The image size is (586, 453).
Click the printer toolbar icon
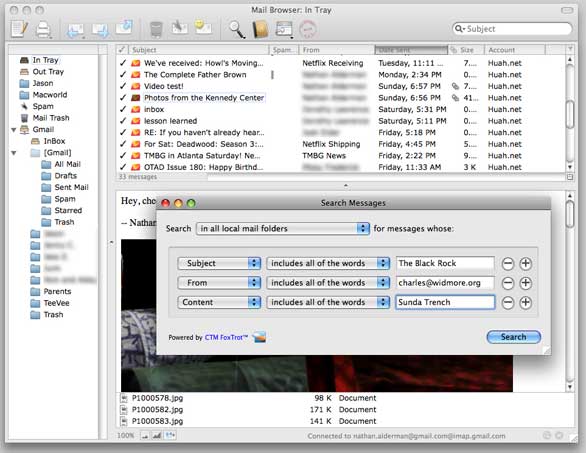(43, 30)
